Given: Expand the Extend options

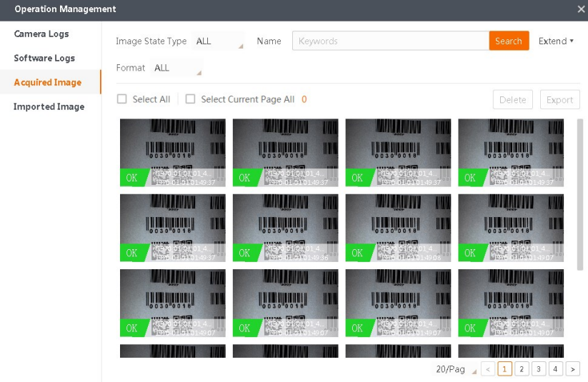Looking at the screenshot, I should pyautogui.click(x=556, y=41).
